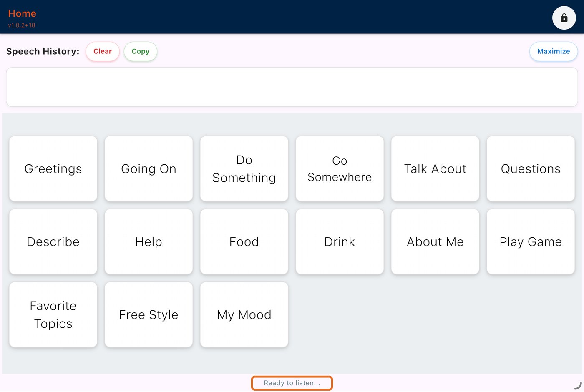Viewport: 584px width, 392px height.
Task: Open the Talk About category
Action: tap(435, 168)
